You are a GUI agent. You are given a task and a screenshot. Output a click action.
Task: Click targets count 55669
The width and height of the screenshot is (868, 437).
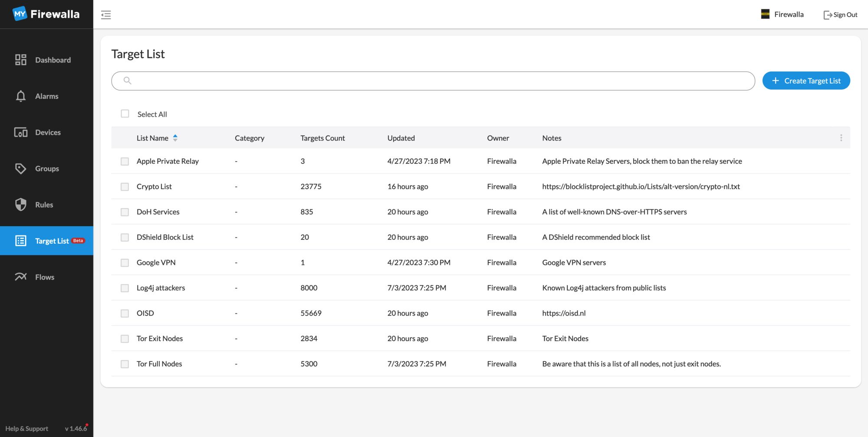311,313
